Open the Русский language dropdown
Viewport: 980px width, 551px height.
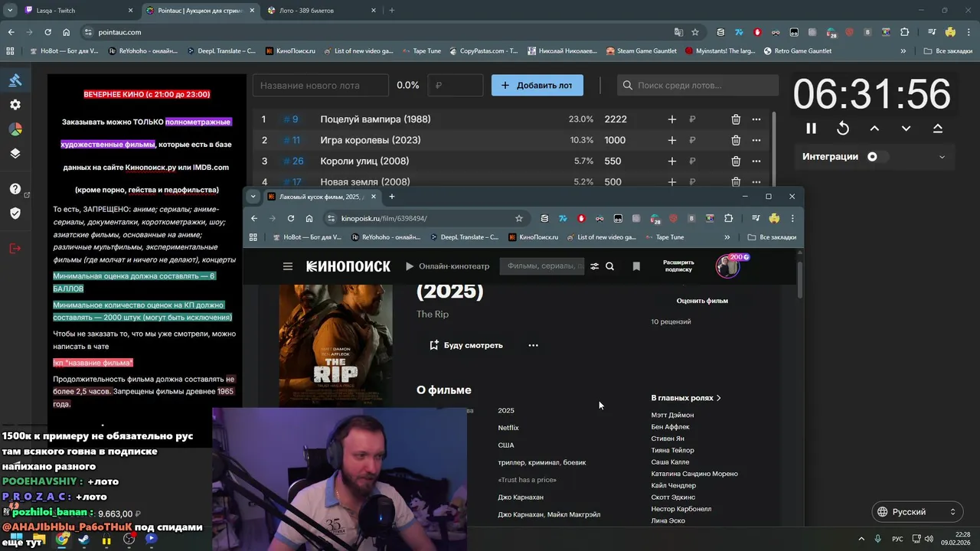click(917, 512)
